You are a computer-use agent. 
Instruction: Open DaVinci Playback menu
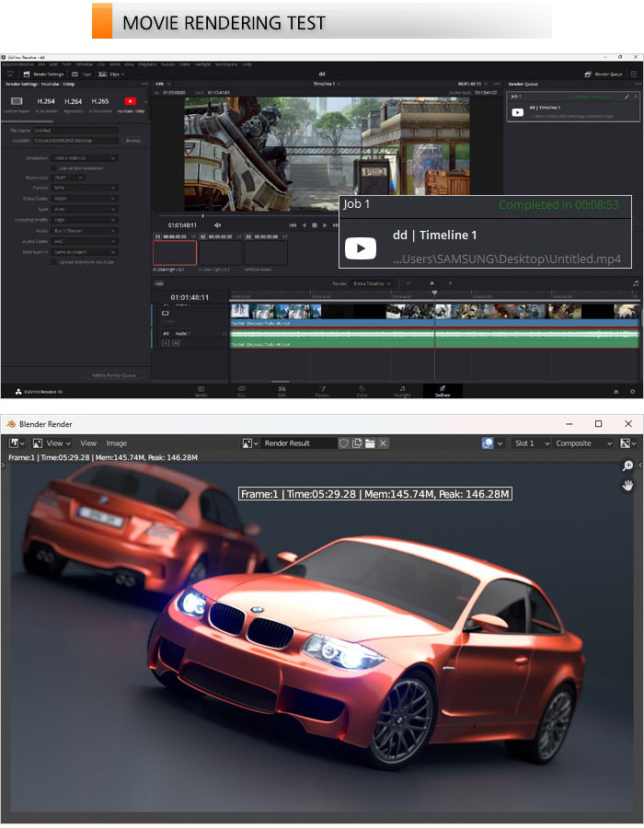147,64
